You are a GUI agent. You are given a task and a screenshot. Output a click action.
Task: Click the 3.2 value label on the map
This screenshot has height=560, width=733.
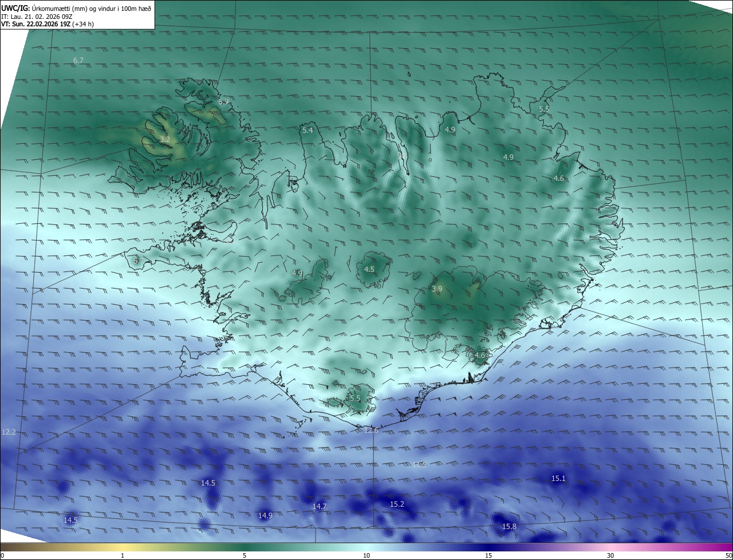point(165,140)
